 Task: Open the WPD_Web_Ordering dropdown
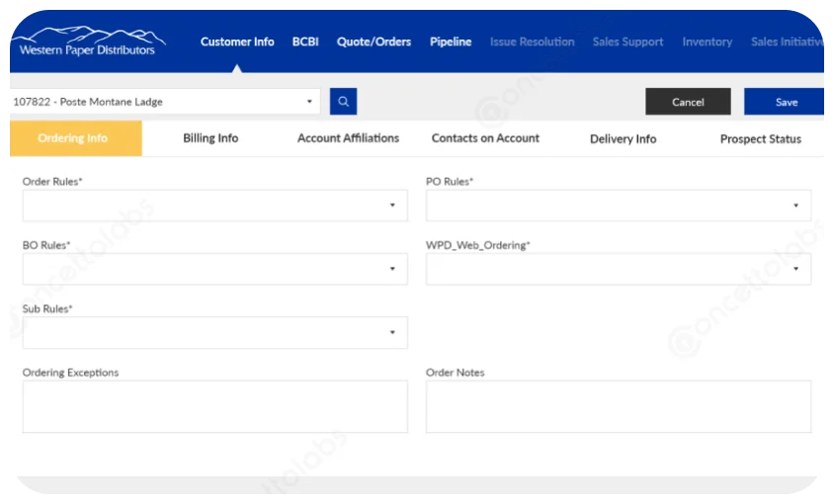click(x=619, y=269)
